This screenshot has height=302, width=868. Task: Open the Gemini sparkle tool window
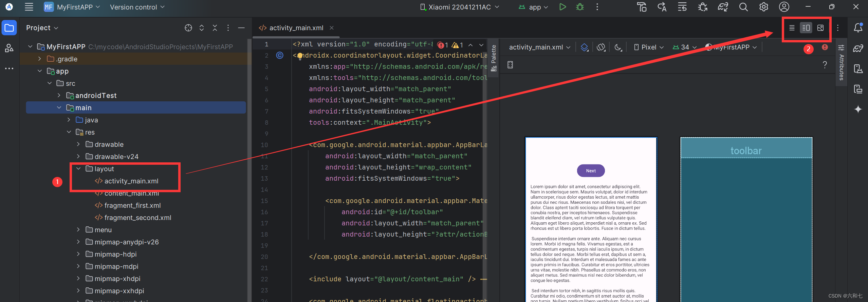pyautogui.click(x=858, y=109)
